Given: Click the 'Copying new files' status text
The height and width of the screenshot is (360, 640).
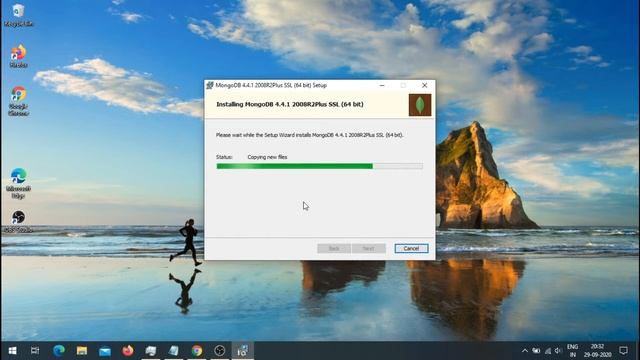Looking at the screenshot, I should pos(267,157).
